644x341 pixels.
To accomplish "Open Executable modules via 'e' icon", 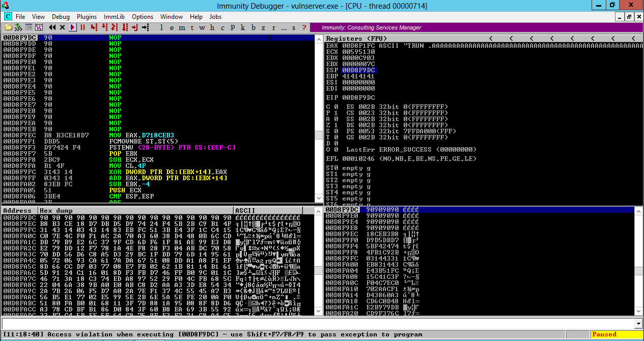I will point(172,27).
